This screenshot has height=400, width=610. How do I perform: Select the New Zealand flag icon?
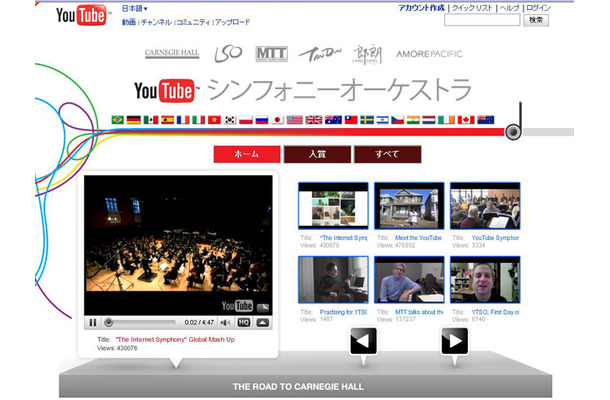486,120
